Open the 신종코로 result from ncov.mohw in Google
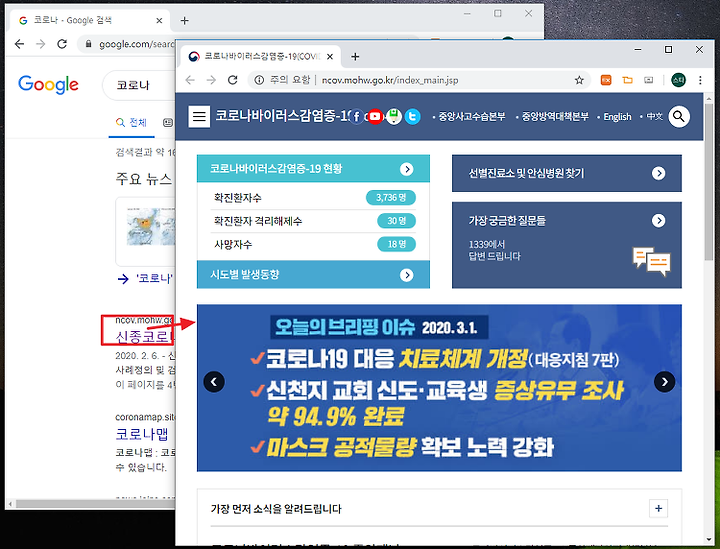This screenshot has width=720, height=549. tap(144, 337)
